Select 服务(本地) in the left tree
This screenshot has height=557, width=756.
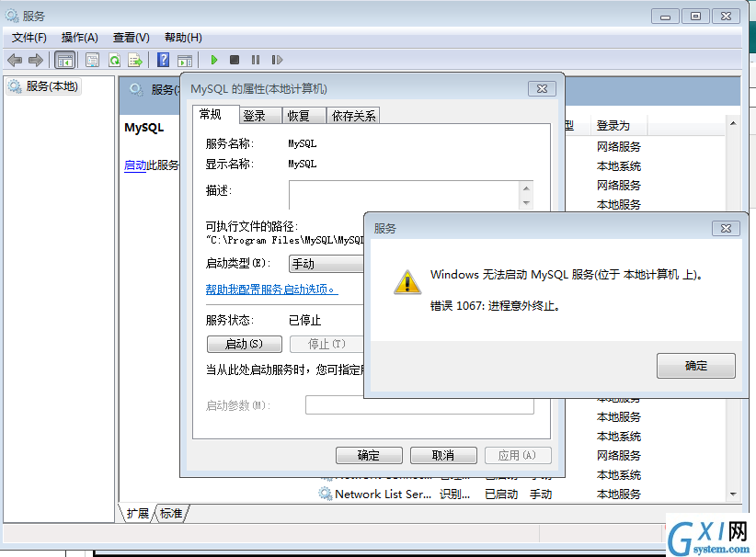click(x=43, y=86)
